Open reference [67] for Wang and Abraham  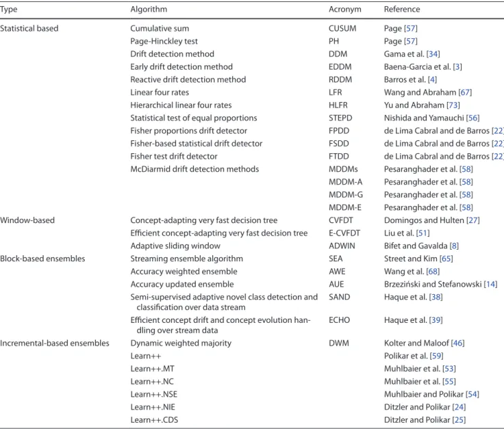(465, 92)
